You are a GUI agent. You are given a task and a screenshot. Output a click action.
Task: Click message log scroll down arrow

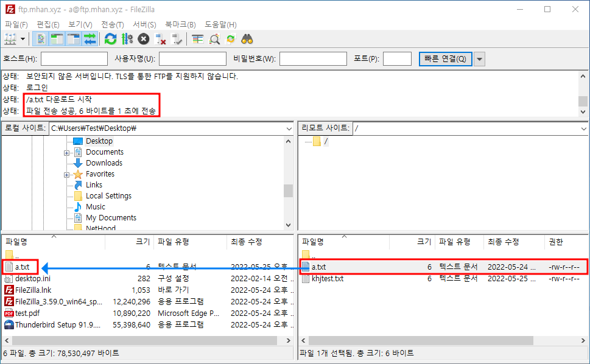point(583,111)
